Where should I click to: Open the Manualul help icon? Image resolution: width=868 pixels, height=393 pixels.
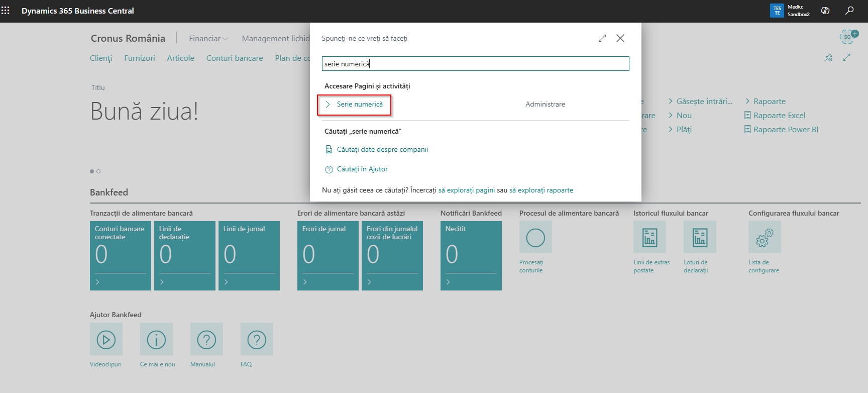click(x=206, y=339)
